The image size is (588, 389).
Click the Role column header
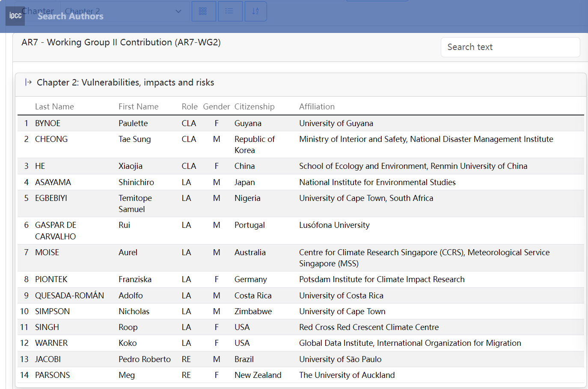pos(189,107)
